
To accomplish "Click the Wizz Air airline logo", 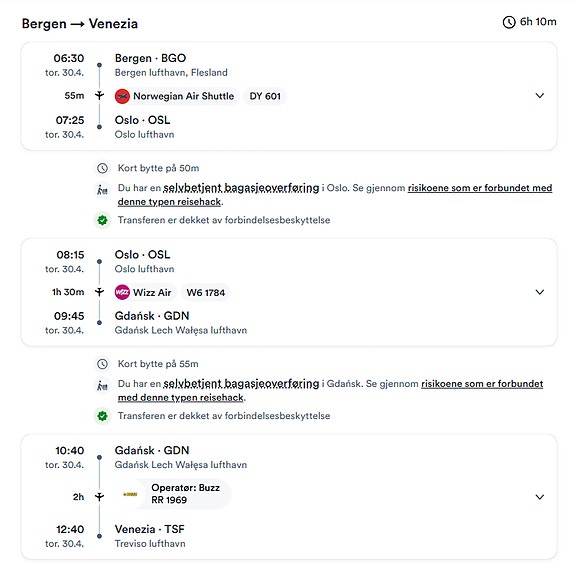I will click(x=122, y=293).
